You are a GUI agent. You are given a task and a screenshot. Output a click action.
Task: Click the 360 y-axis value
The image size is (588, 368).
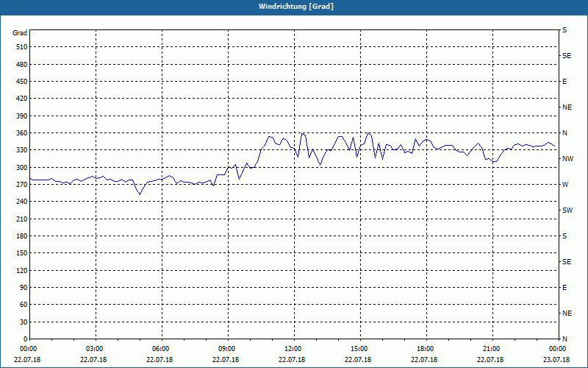[x=22, y=133]
